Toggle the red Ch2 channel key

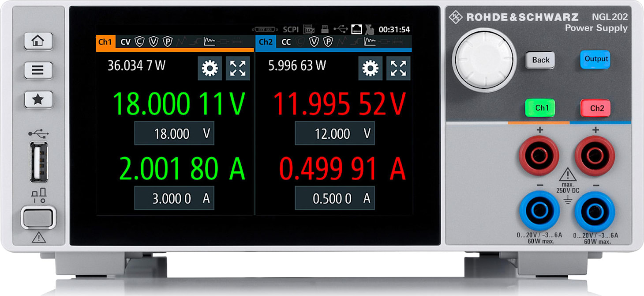click(x=595, y=108)
